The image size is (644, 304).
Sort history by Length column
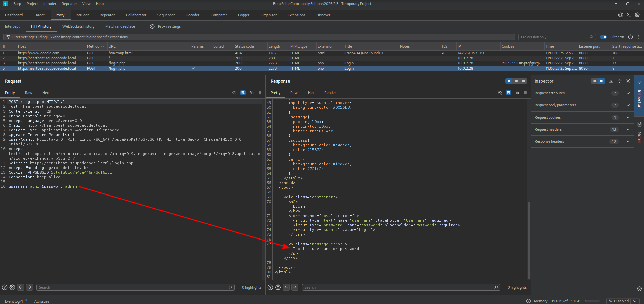pyautogui.click(x=278, y=46)
